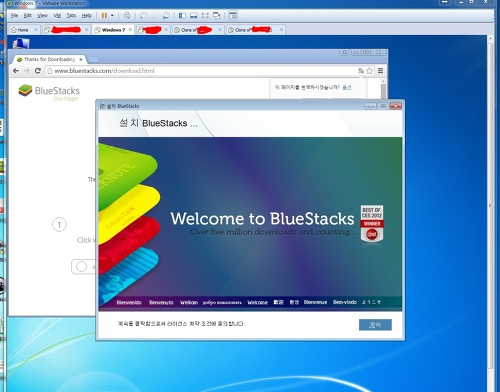Click the browser forward arrow
The width and height of the screenshot is (500, 392).
click(x=27, y=71)
